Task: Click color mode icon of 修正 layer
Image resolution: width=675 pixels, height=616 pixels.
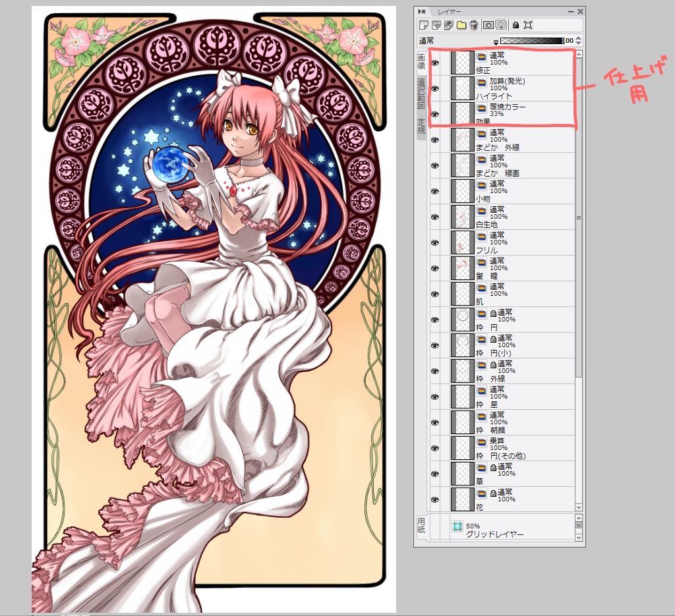Action: click(482, 56)
